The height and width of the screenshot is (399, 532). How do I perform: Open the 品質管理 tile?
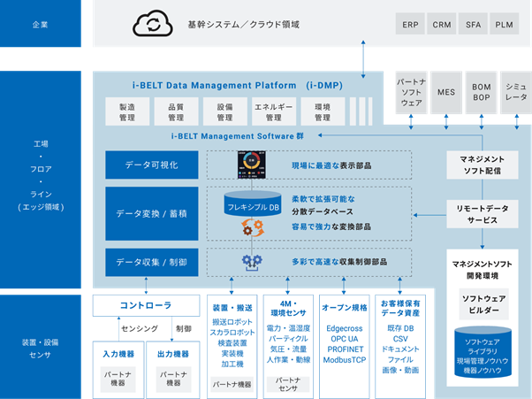[176, 111]
